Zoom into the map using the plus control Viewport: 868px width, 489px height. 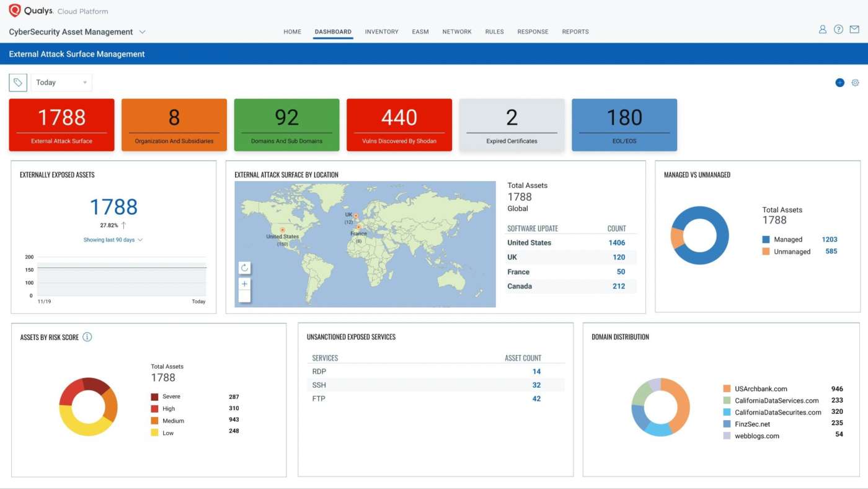point(244,284)
